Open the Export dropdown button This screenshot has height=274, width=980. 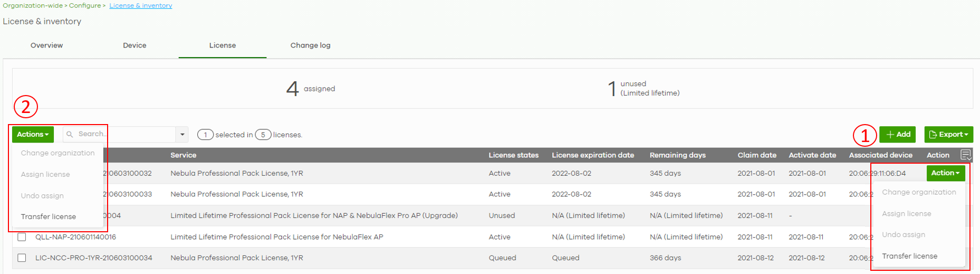coord(948,134)
